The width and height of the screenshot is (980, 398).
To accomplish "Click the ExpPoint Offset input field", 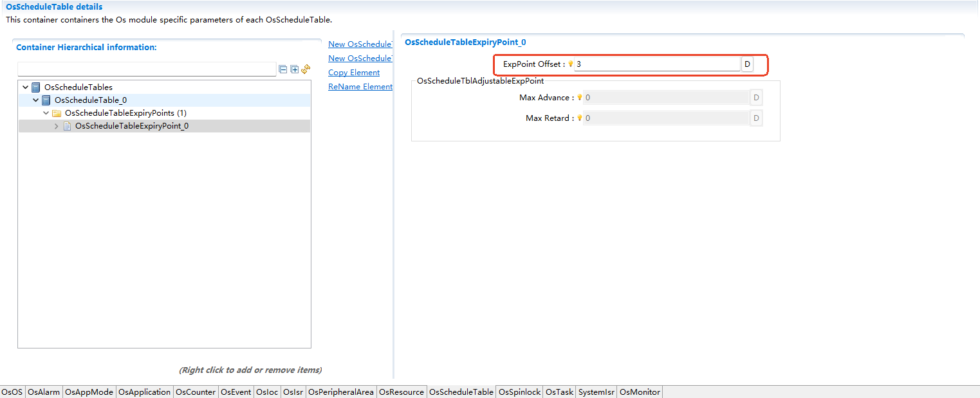I will [656, 64].
